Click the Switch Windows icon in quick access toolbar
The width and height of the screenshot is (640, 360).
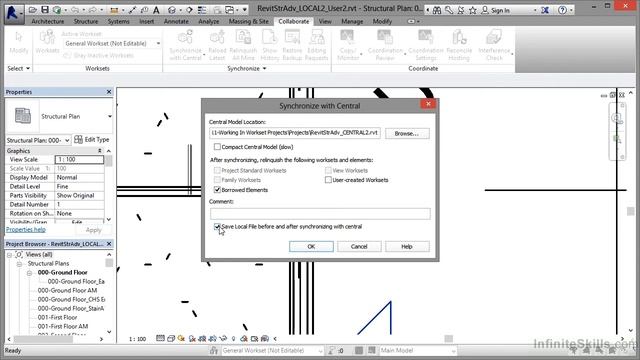230,9
